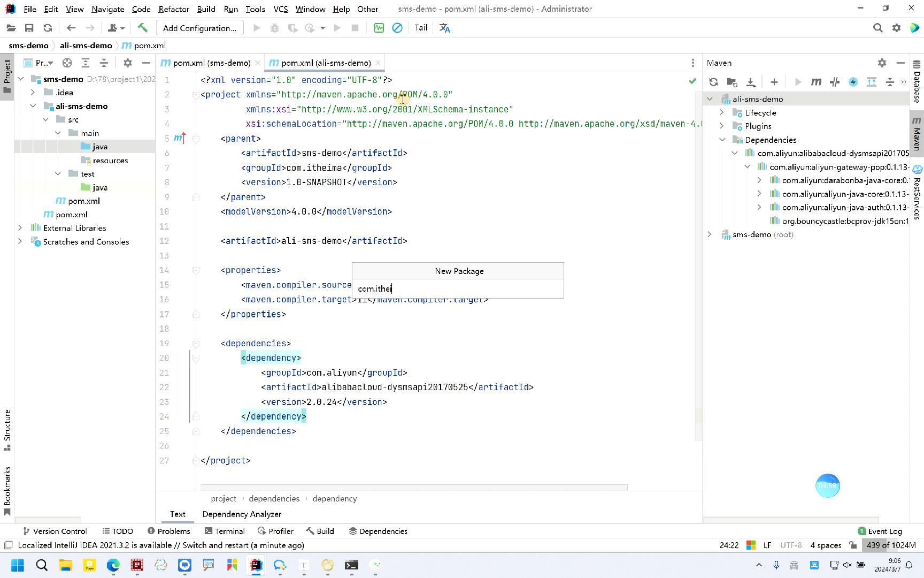
Task: Reload all Maven projects
Action: point(713,82)
